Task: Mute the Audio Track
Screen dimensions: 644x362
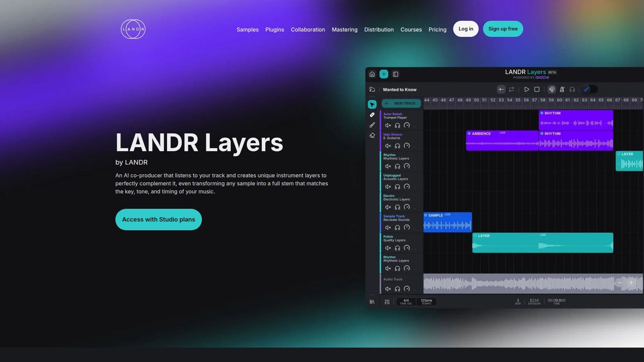Action: 388,289
